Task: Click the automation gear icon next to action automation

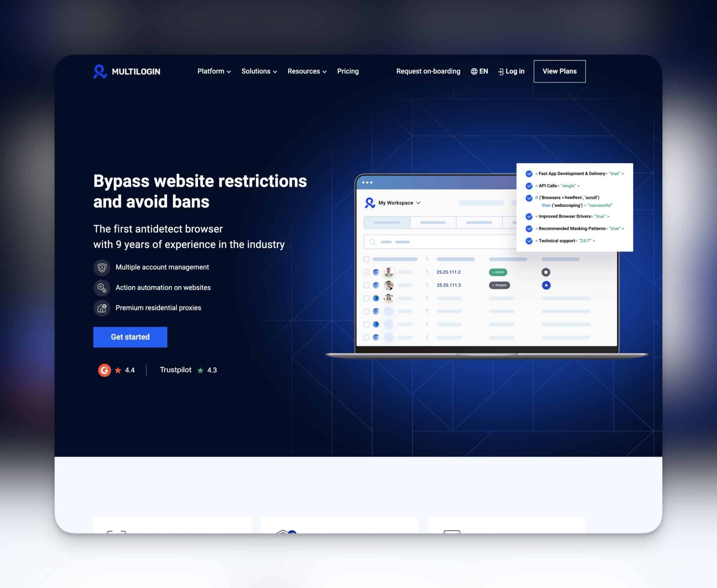Action: click(x=102, y=287)
